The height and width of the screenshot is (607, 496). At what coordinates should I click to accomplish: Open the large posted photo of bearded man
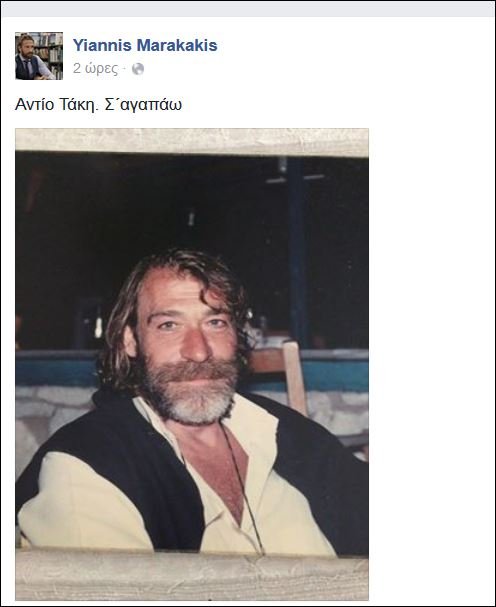[x=192, y=364]
